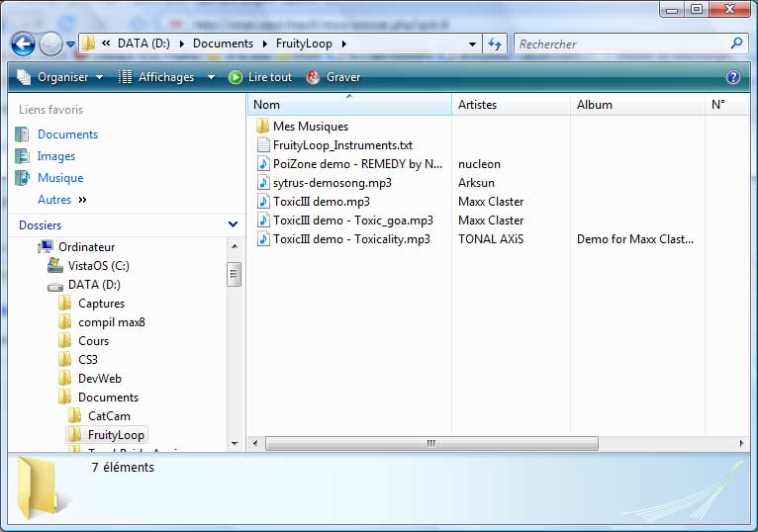The height and width of the screenshot is (532, 758).
Task: Open the Affichages dropdown arrow
Action: [211, 77]
